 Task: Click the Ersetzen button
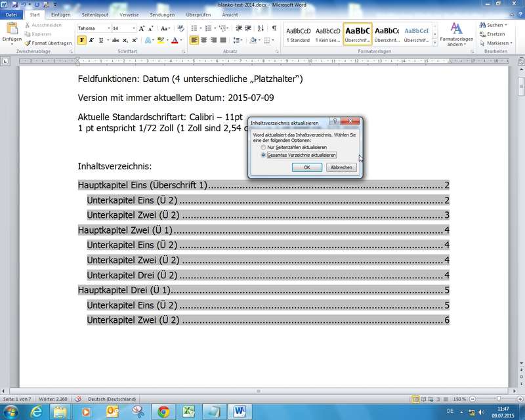[492, 34]
